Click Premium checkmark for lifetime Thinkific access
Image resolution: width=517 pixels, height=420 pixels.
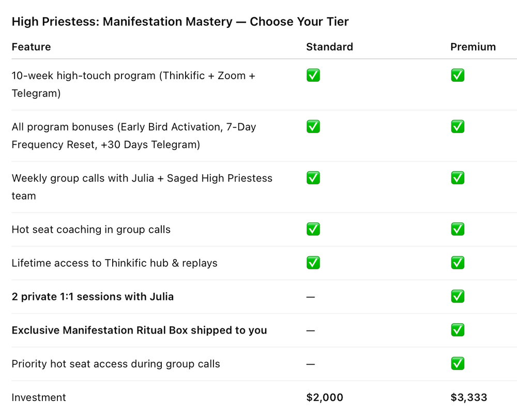(458, 263)
